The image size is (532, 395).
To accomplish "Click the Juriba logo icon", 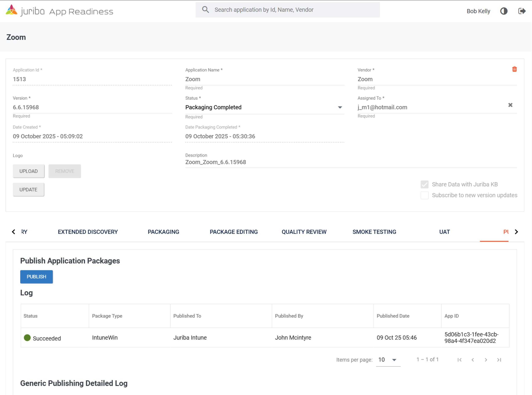I will 11,10.
